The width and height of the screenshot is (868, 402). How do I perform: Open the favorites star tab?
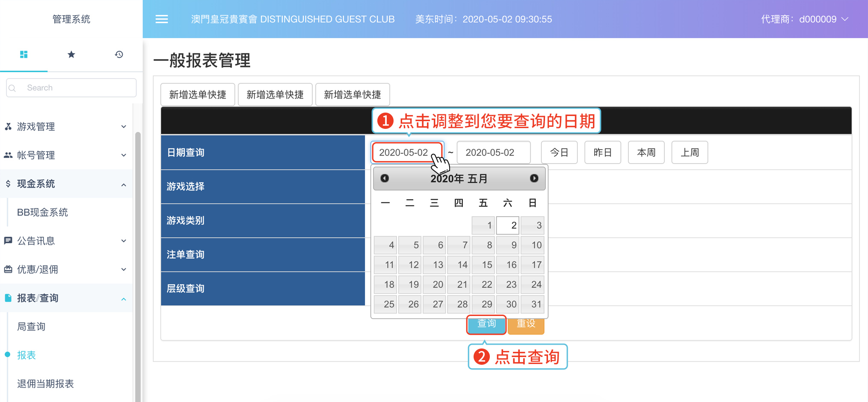point(71,54)
